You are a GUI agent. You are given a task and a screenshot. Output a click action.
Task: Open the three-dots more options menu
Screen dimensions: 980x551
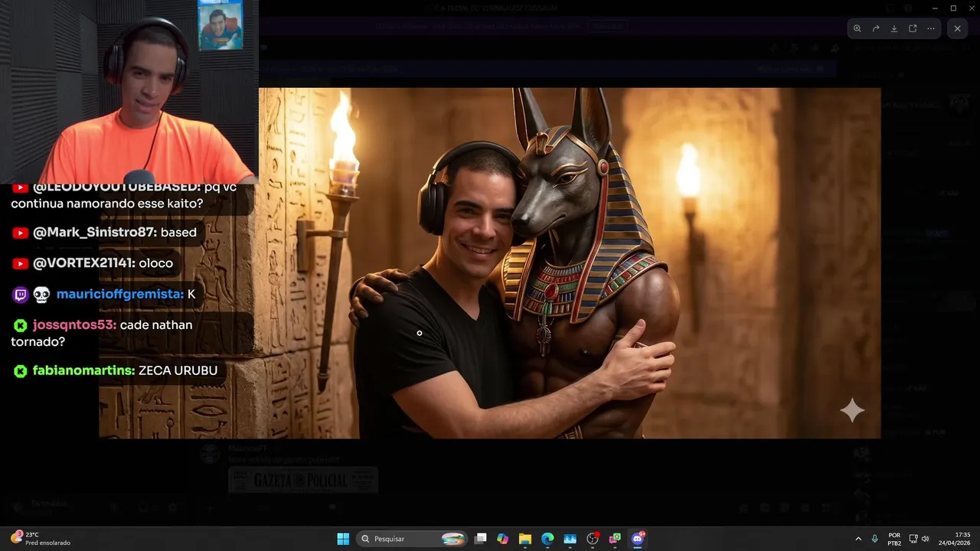pyautogui.click(x=931, y=28)
